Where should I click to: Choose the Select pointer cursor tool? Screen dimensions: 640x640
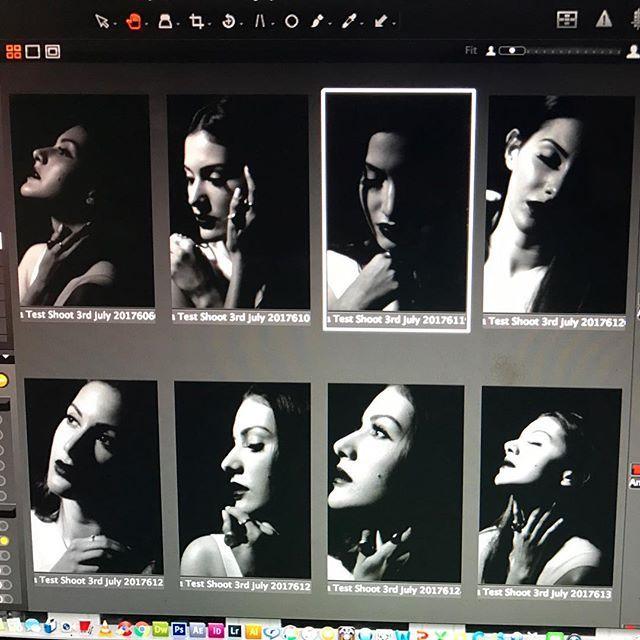click(x=102, y=21)
